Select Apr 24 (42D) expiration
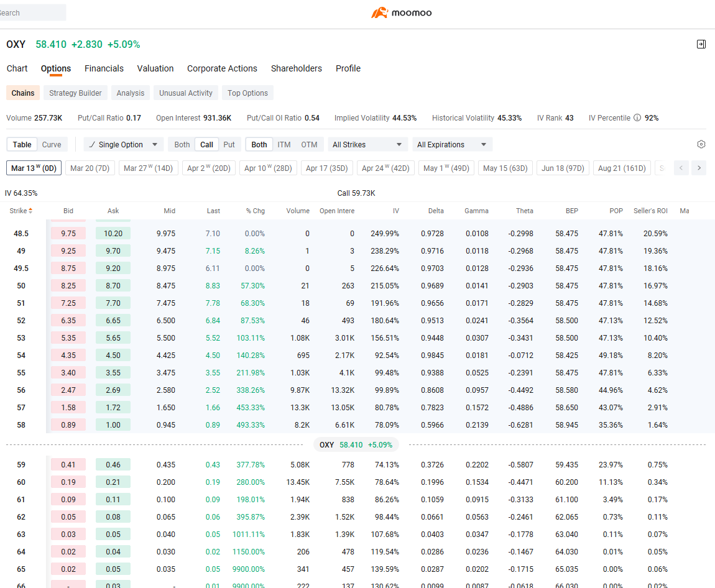Image resolution: width=715 pixels, height=588 pixels. [385, 168]
